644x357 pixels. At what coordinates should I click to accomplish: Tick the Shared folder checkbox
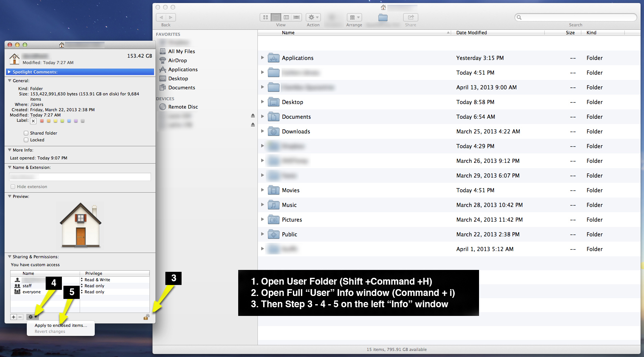(x=26, y=133)
